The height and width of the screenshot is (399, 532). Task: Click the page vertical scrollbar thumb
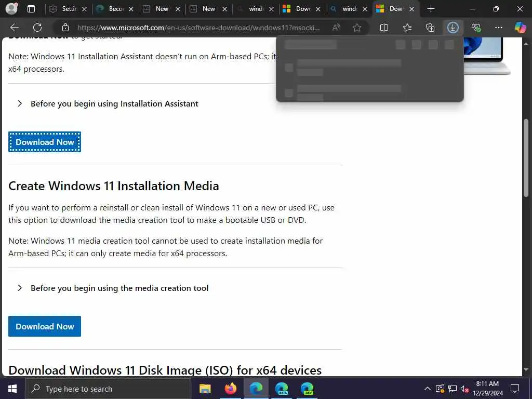tap(526, 158)
